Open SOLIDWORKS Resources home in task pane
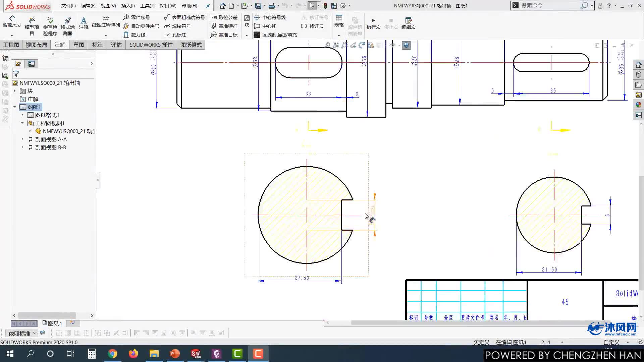 [639, 65]
